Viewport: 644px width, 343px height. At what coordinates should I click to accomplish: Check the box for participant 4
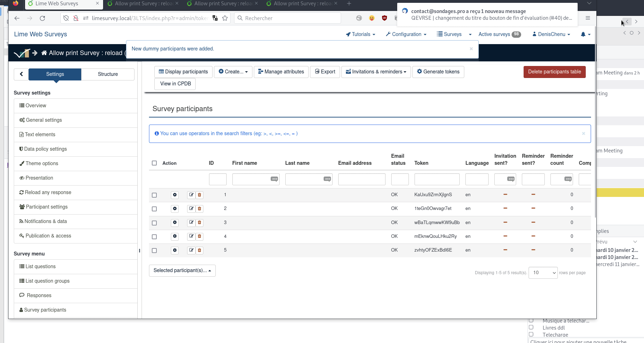pos(154,237)
